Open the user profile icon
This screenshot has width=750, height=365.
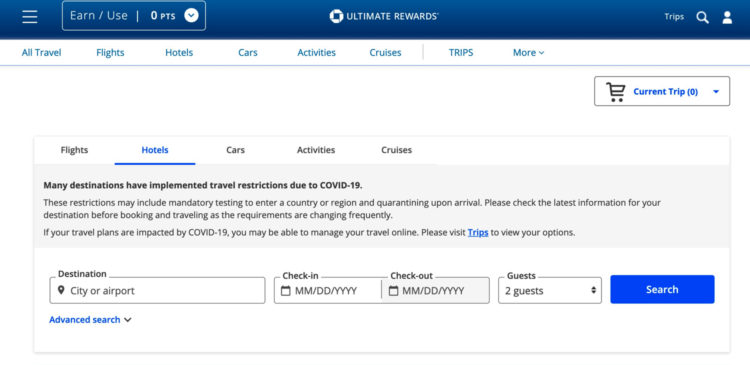[x=727, y=18]
